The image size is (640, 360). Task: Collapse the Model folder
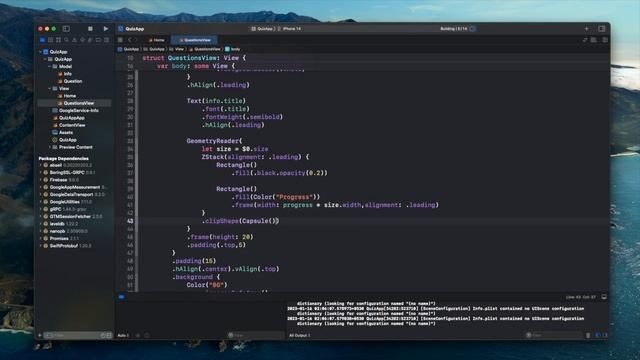click(x=50, y=67)
